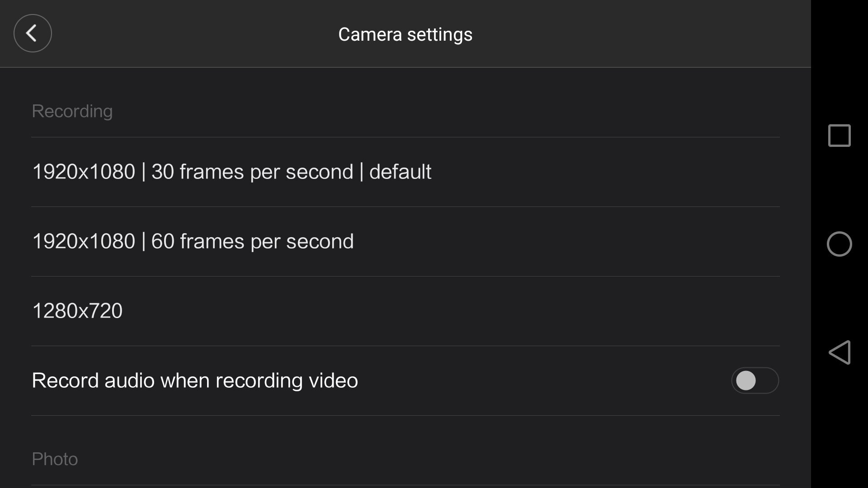Click the Recording section header
The height and width of the screenshot is (488, 868).
click(x=72, y=111)
